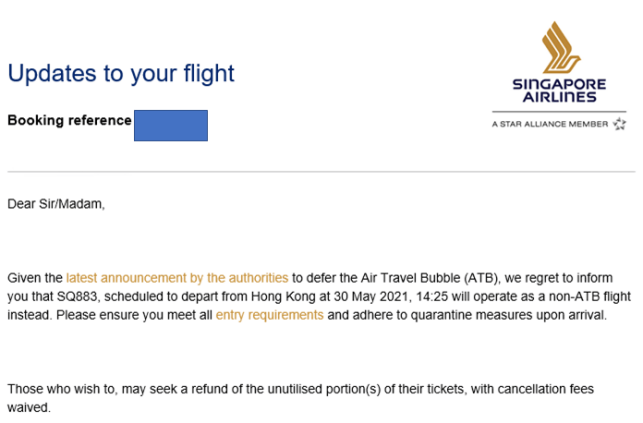Click the refund paragraph about cancellation fees
Image resolution: width=643 pixels, height=423 pixels.
click(301, 398)
